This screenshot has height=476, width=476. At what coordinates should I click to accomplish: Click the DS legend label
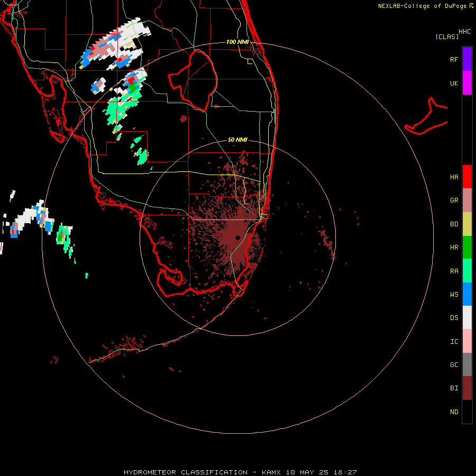(454, 318)
